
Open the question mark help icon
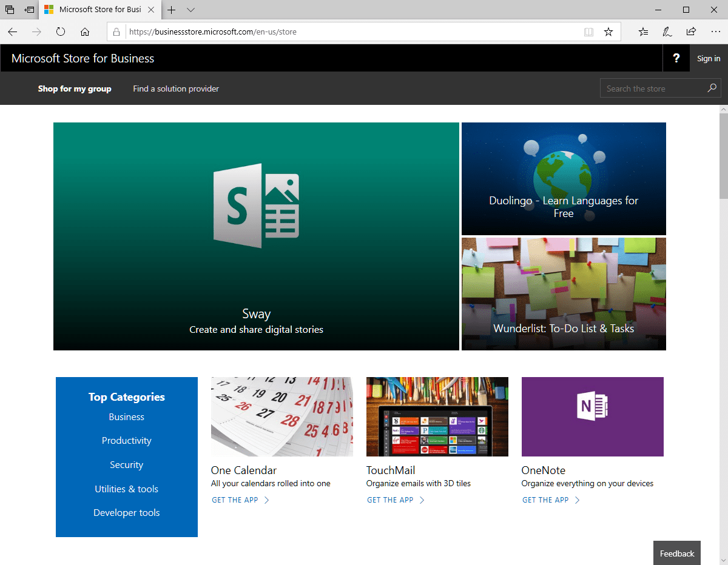676,58
